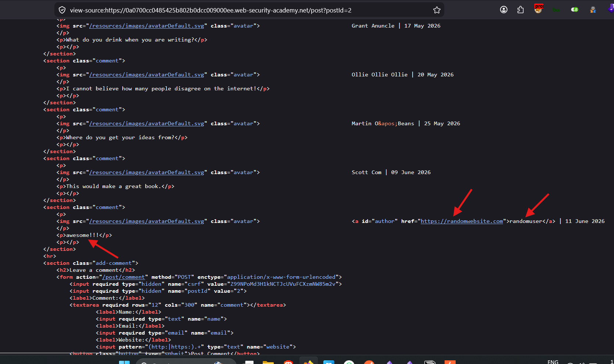
Task: Open the green 'bw' extension icon
Action: 556,10
